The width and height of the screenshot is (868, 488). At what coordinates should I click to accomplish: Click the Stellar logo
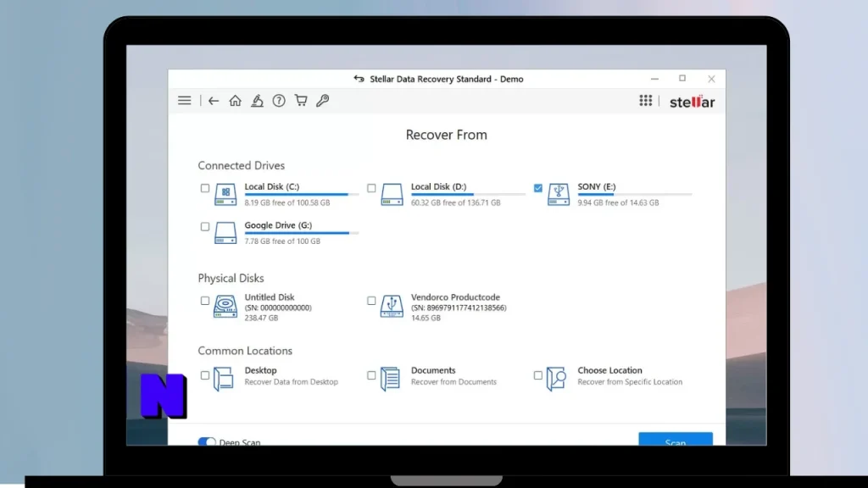692,102
